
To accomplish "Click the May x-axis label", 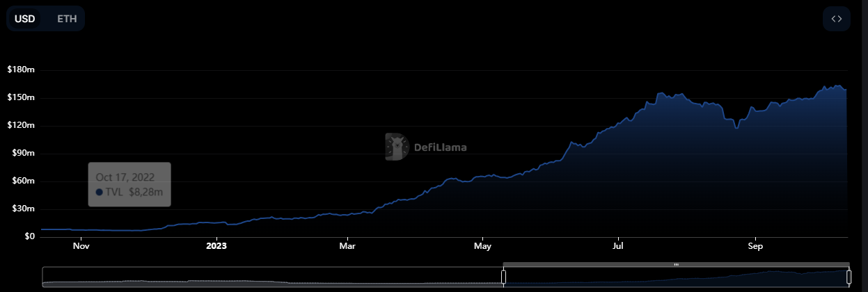I will [482, 245].
